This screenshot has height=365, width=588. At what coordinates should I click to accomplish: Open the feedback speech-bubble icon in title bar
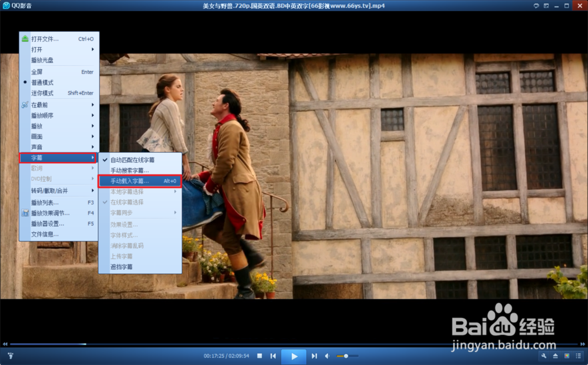(x=536, y=6)
